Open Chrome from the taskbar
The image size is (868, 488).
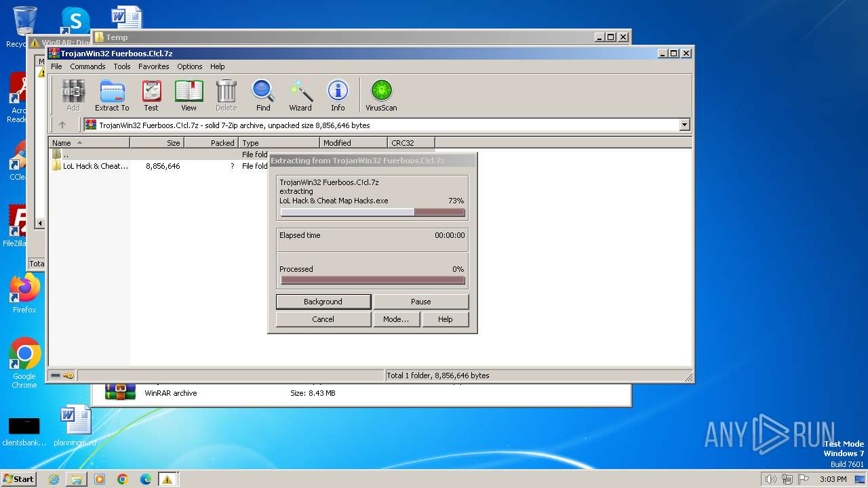point(123,479)
